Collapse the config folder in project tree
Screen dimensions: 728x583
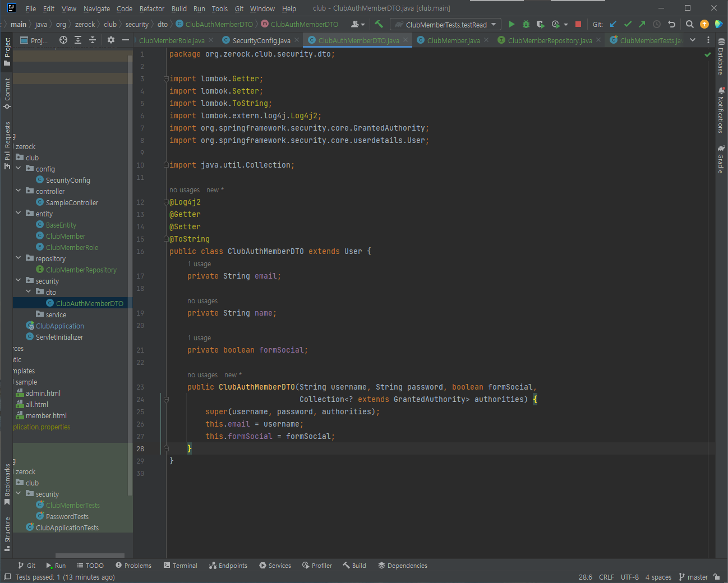click(x=19, y=168)
